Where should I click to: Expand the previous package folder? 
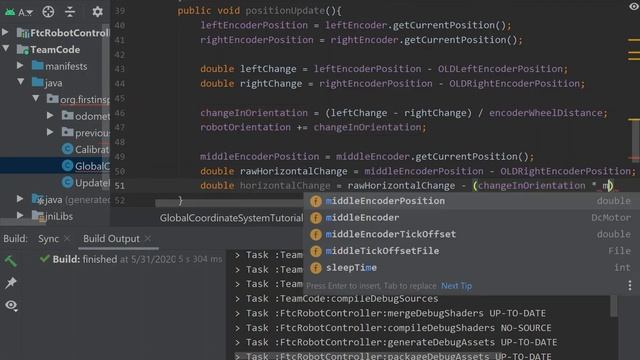tap(50, 132)
